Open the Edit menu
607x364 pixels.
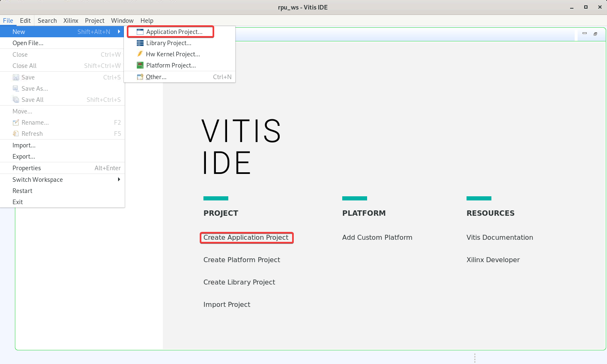[25, 20]
